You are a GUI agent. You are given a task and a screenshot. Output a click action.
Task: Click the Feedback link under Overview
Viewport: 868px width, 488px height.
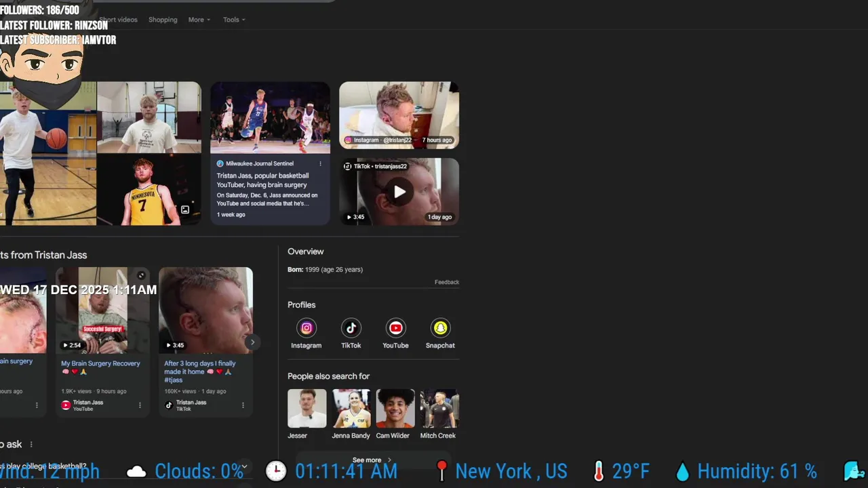pyautogui.click(x=447, y=282)
